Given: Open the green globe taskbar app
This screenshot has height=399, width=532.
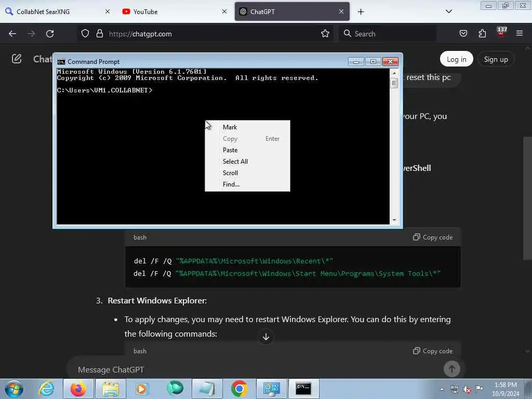Looking at the screenshot, I should 175,389.
